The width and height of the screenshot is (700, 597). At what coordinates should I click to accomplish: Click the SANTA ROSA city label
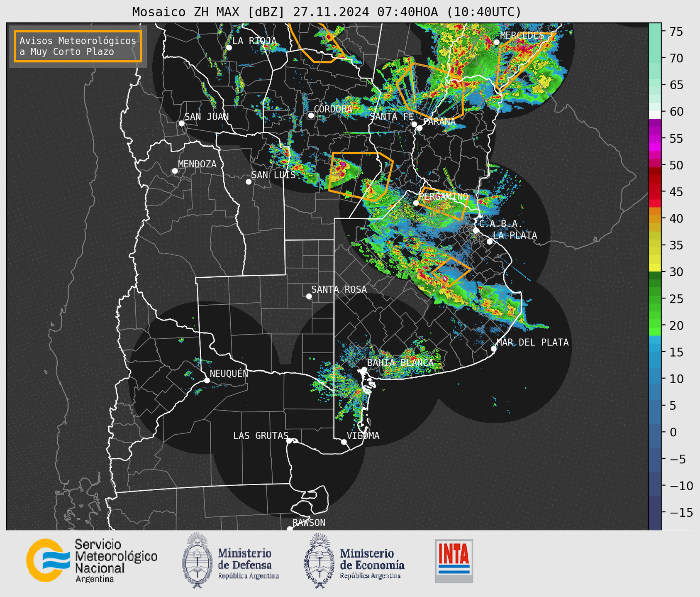339,289
